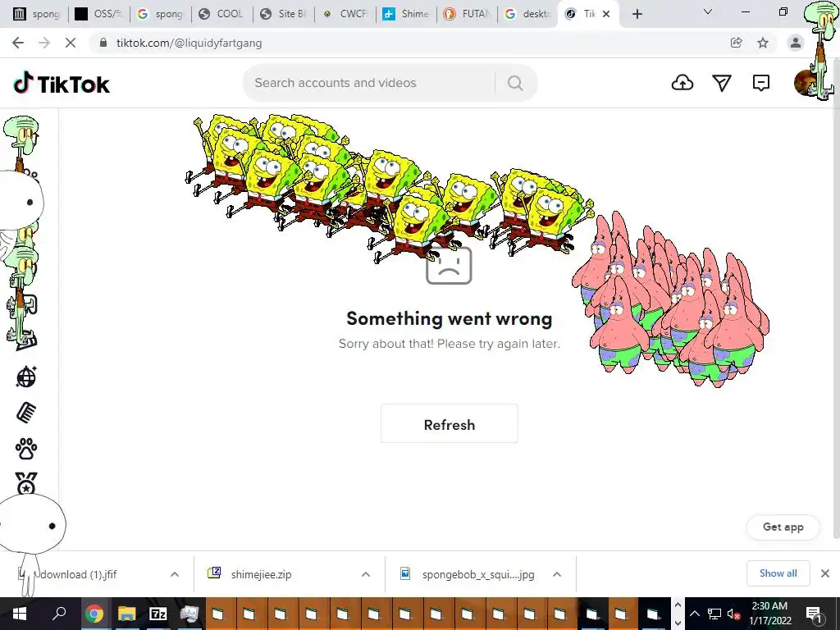Bookmark this page with star icon
The width and height of the screenshot is (840, 630).
[763, 43]
